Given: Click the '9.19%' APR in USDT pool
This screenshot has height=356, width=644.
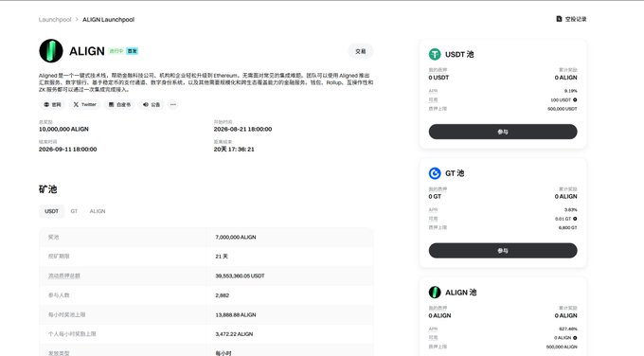Looking at the screenshot, I should (570, 91).
